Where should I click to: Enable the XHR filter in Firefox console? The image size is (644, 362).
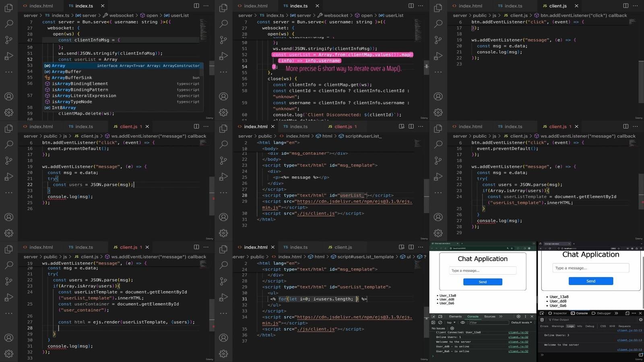pos(612,326)
